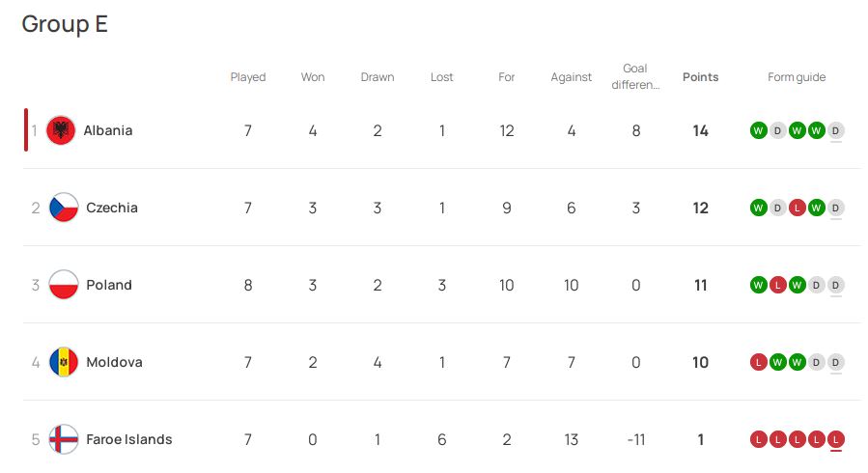Open the Faroe Islands team link
This screenshot has width=868, height=473.
click(129, 439)
